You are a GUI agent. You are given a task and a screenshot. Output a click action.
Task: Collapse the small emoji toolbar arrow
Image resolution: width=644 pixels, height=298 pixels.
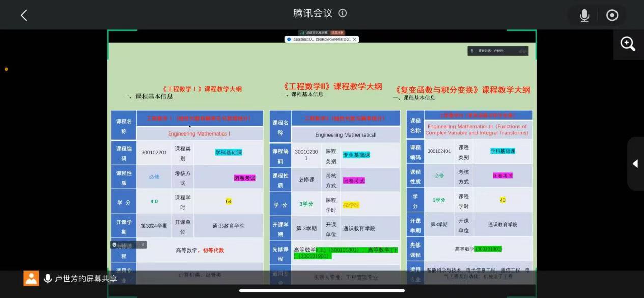(143, 245)
